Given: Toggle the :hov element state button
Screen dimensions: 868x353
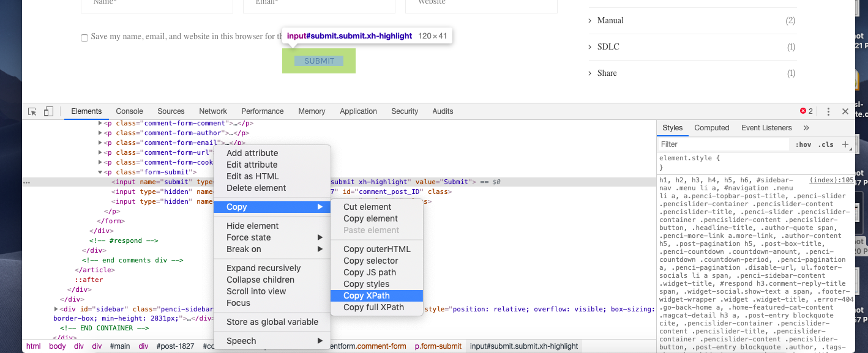Looking at the screenshot, I should tap(804, 144).
